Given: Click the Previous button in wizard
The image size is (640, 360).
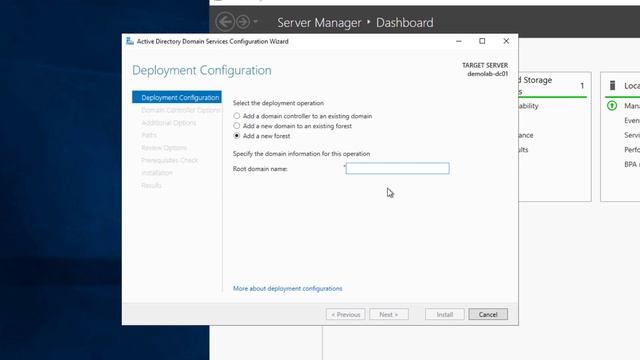Looking at the screenshot, I should click(x=345, y=314).
